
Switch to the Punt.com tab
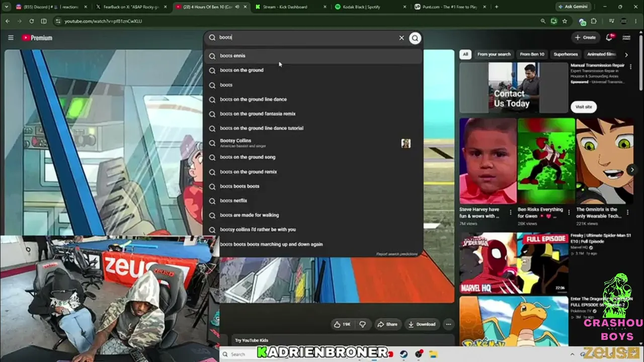coord(451,7)
